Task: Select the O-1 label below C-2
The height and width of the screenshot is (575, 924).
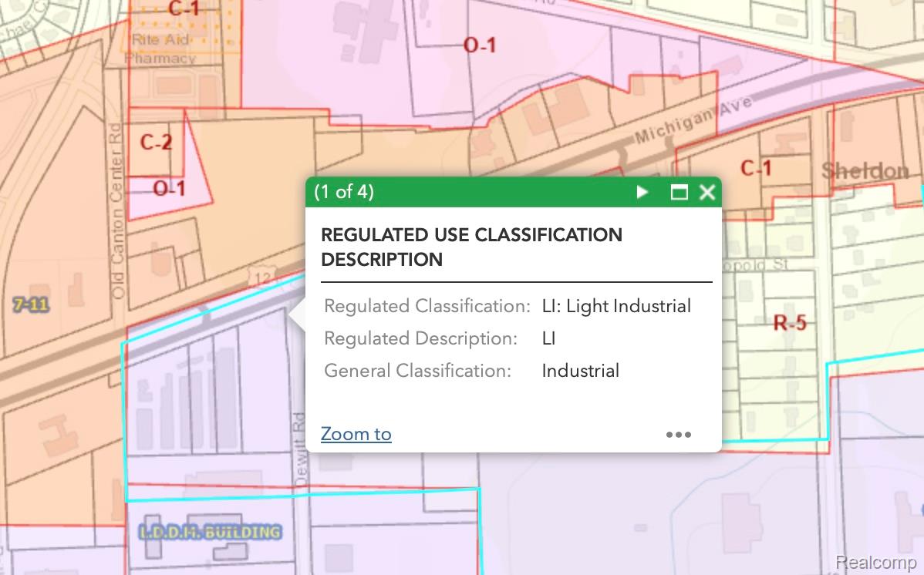Action: (169, 188)
